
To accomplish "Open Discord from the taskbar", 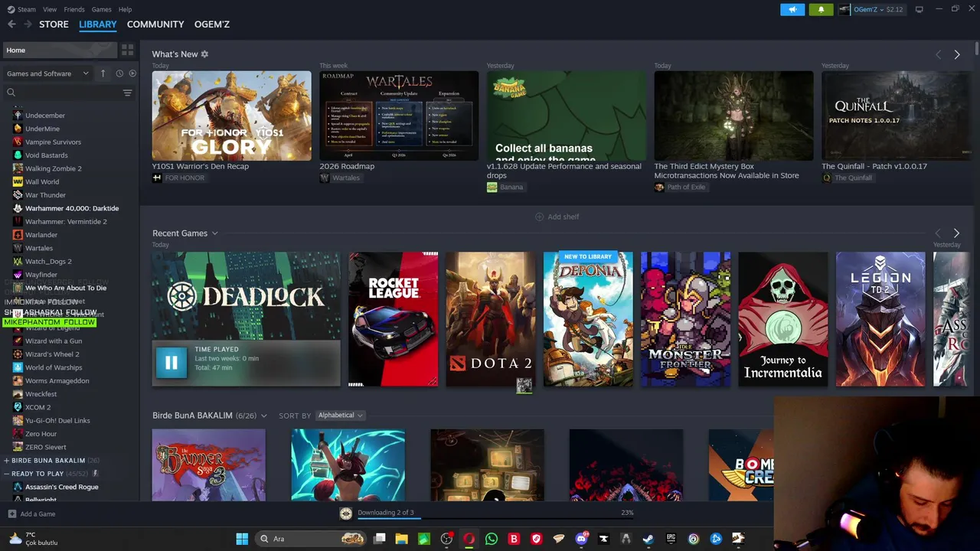I will [x=581, y=539].
